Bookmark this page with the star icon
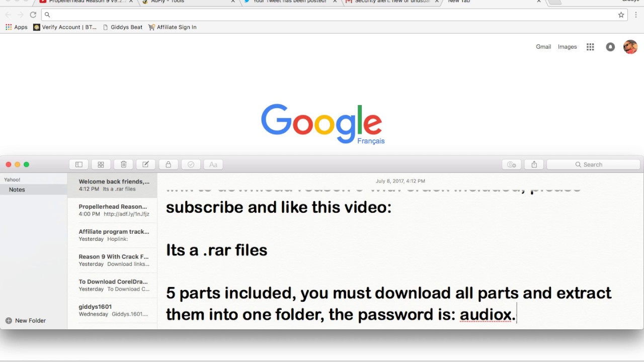Screen dimensions: 644x362 point(621,15)
